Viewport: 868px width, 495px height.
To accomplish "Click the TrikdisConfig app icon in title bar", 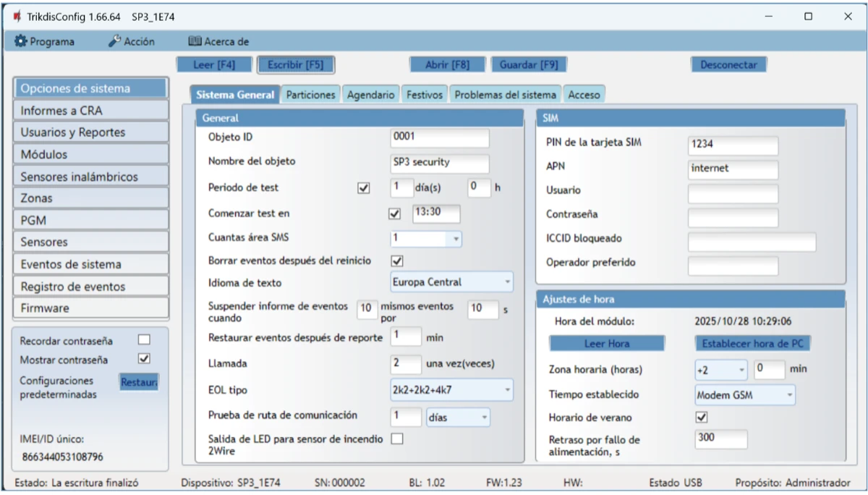I will point(17,16).
